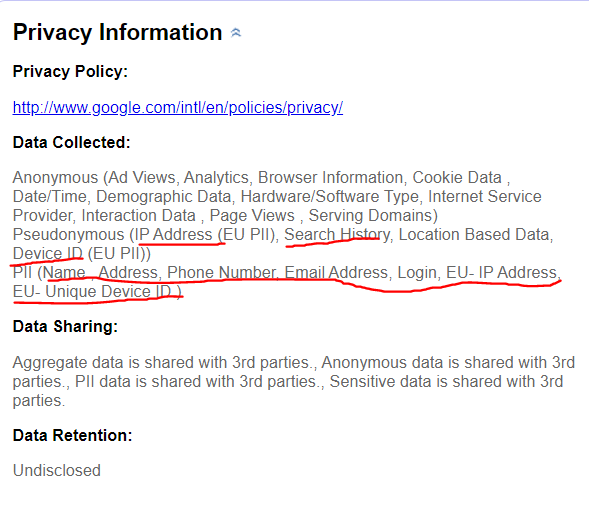Click the Email Address text in PII list
This screenshot has width=589, height=507.
[x=336, y=273]
